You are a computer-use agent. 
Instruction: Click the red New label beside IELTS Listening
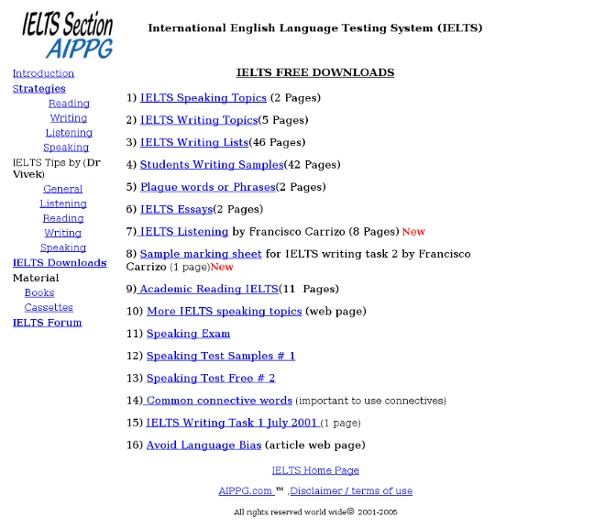[x=414, y=232]
